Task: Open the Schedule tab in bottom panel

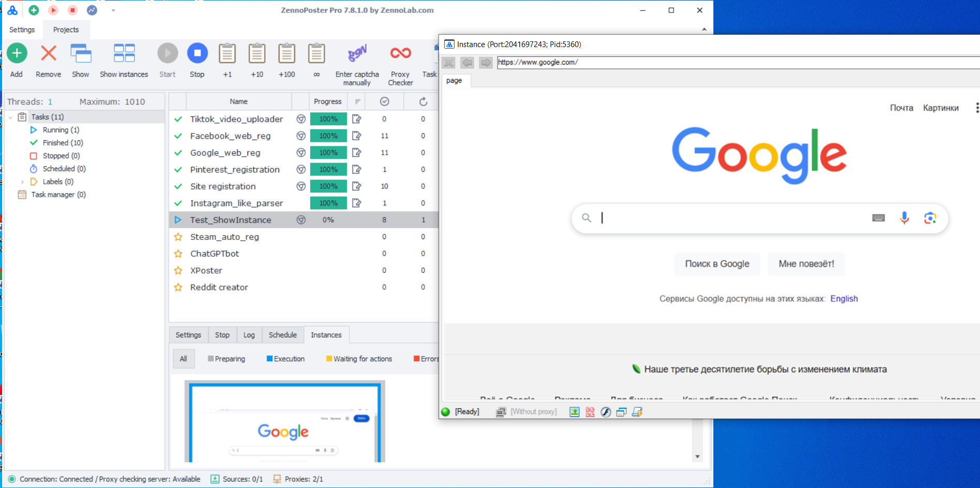Action: 283,335
